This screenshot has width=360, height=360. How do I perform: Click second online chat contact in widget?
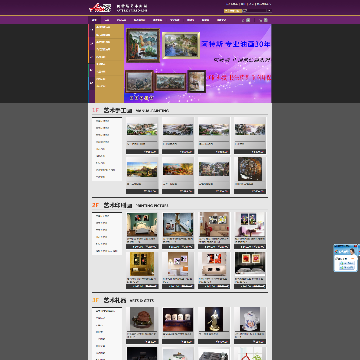[x=347, y=267]
